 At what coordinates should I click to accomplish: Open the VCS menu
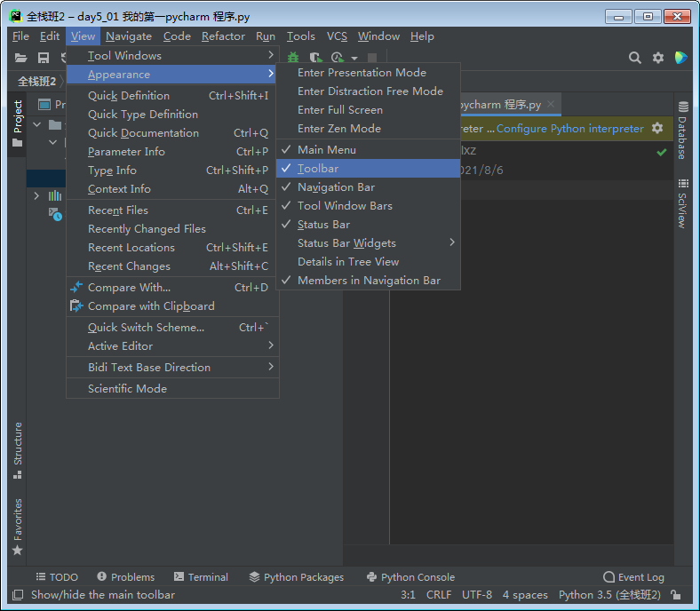point(337,36)
